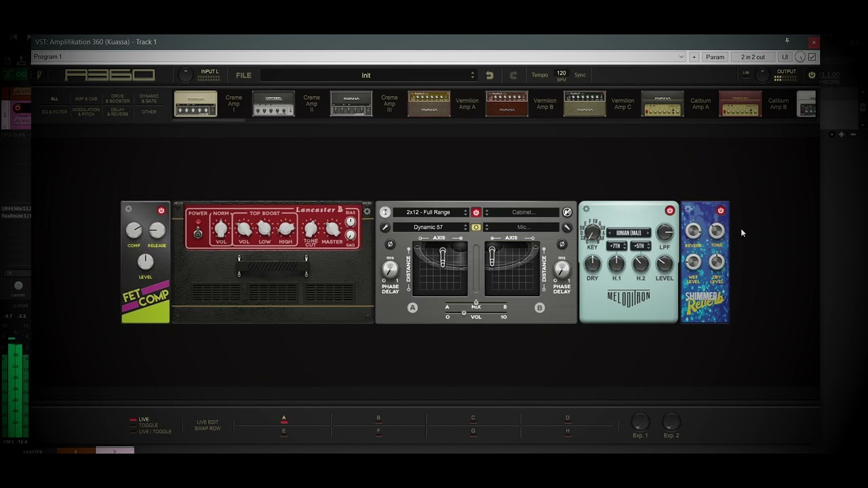Bypass the Shimmer Reverb pedal
This screenshot has height=488, width=868.
coord(721,210)
